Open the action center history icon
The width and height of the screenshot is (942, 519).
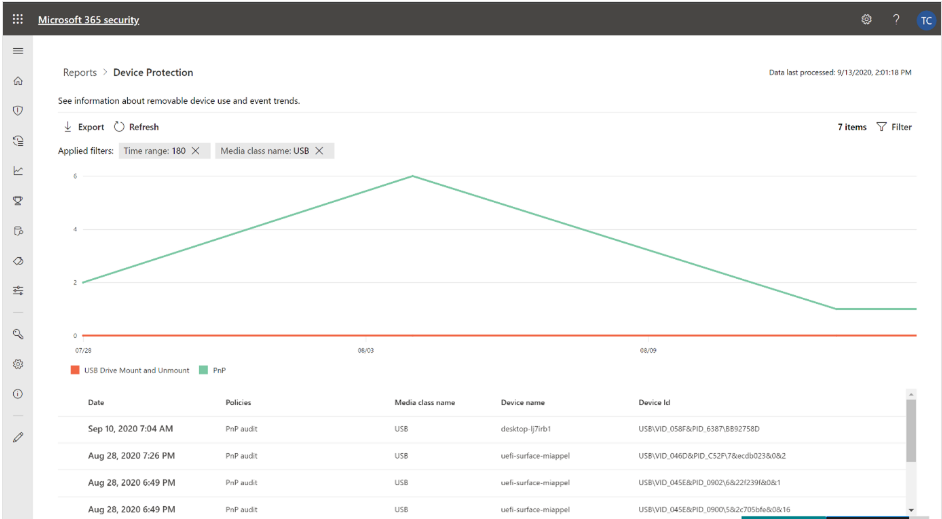[x=18, y=141]
